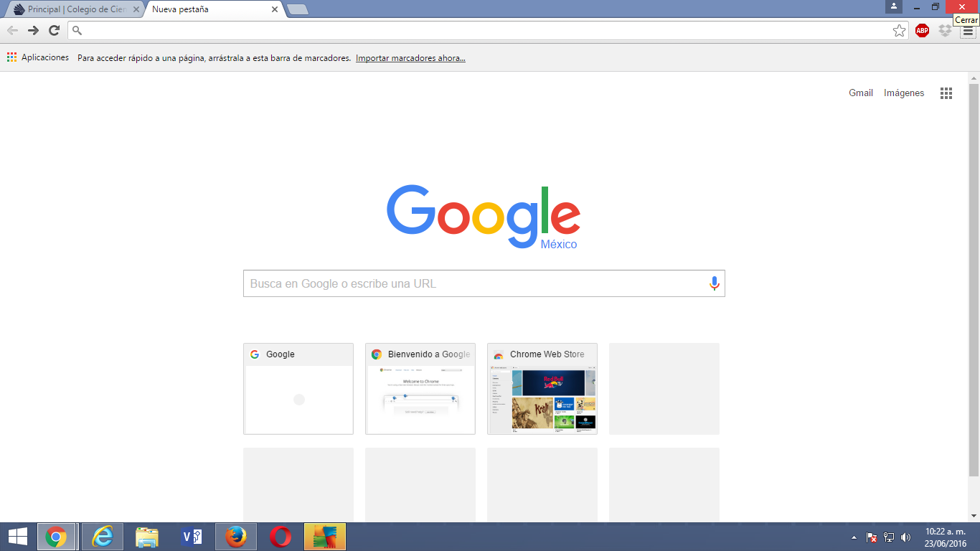Reload the current page
This screenshot has height=551, width=980.
coord(54,30)
